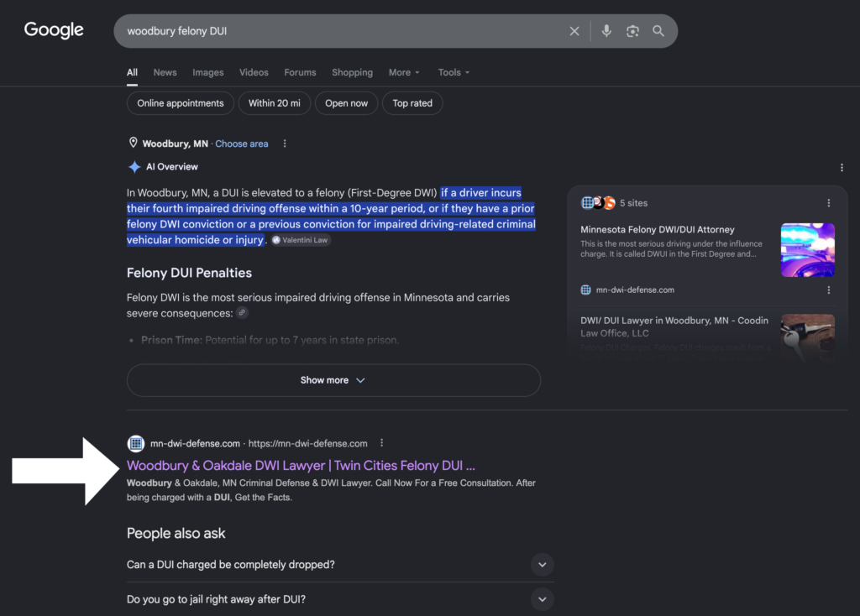Click the link icon after severe consequences
The image size is (860, 616).
pos(242,313)
